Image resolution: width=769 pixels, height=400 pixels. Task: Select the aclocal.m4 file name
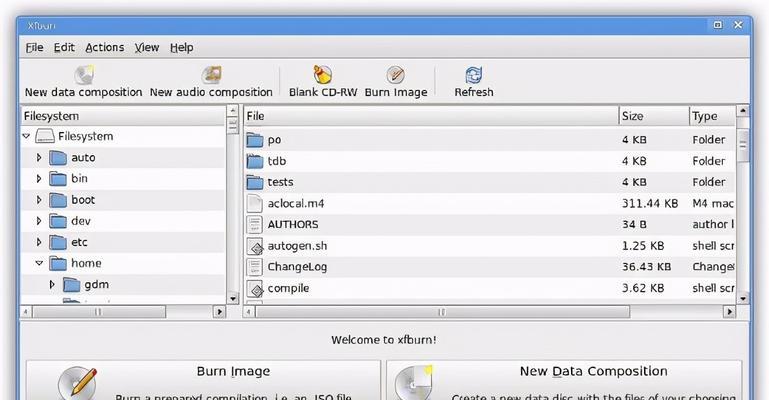coord(296,203)
